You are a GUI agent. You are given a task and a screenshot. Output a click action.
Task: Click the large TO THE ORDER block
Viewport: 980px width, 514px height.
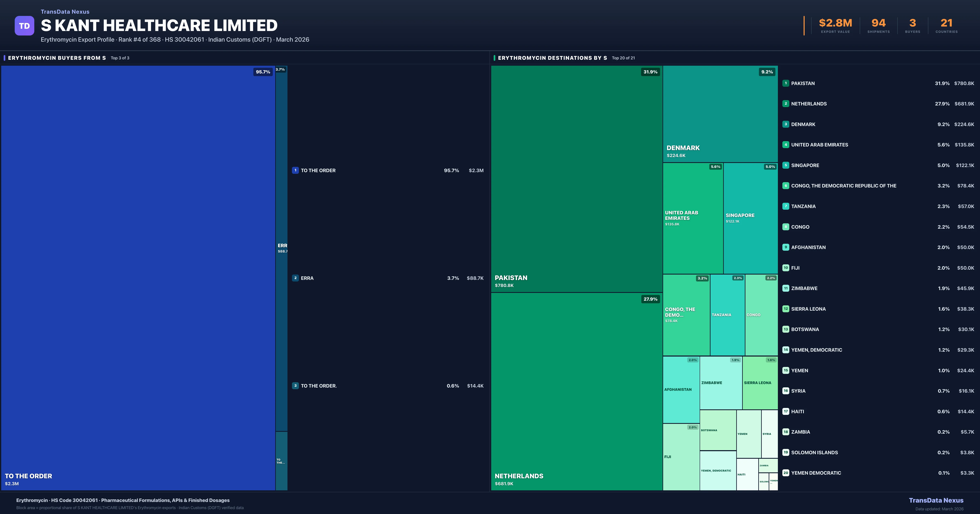[138, 278]
